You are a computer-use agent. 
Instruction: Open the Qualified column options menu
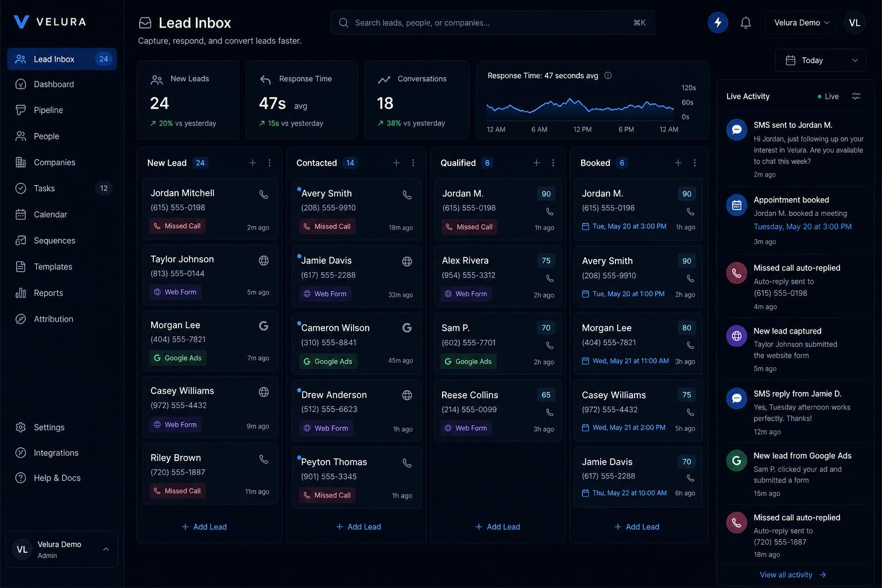tap(553, 163)
